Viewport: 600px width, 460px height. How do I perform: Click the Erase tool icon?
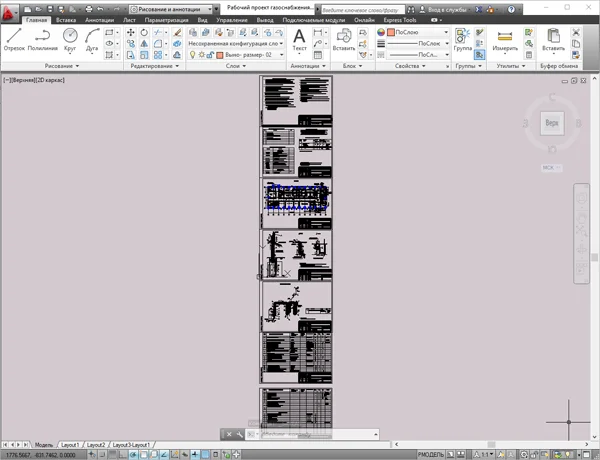(x=177, y=33)
